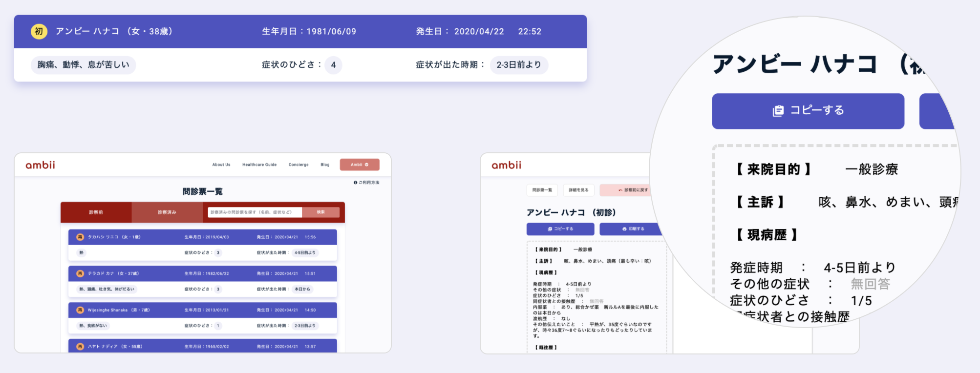This screenshot has height=373, width=980.
Task: Click the printer icon on the 印刷する button
Action: coord(624,229)
